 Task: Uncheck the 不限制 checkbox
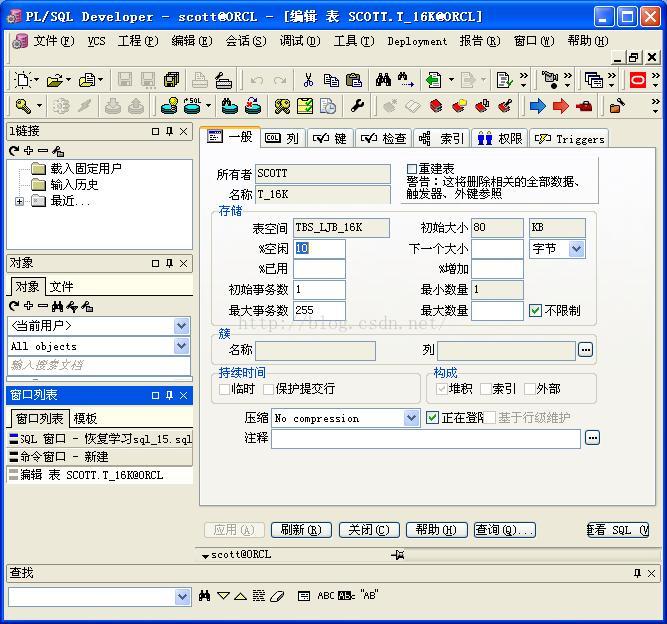(x=535, y=310)
